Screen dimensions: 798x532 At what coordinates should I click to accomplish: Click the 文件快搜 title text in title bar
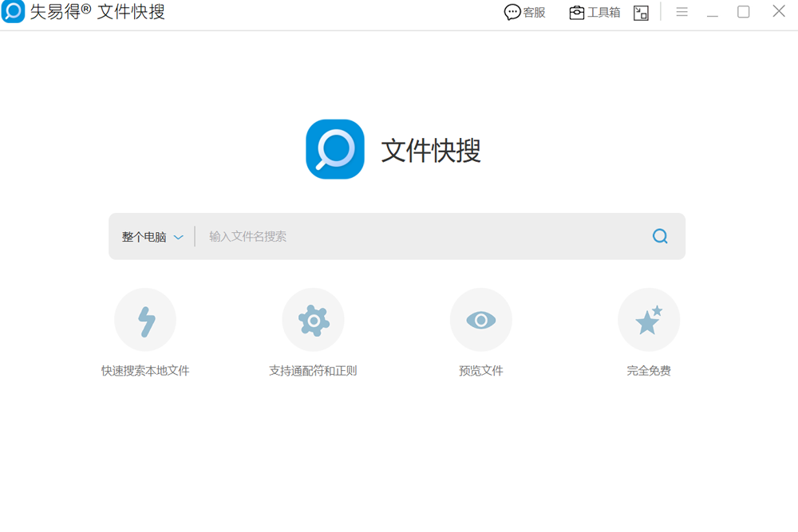pyautogui.click(x=126, y=12)
